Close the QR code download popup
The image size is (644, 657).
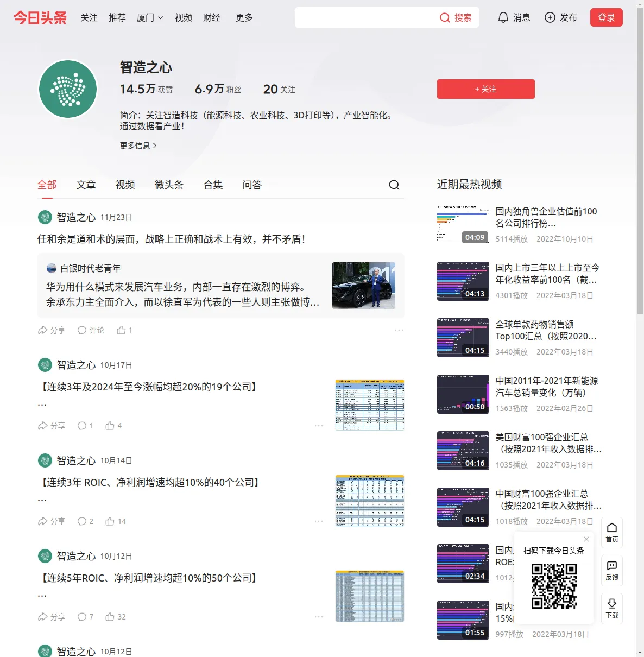click(586, 539)
